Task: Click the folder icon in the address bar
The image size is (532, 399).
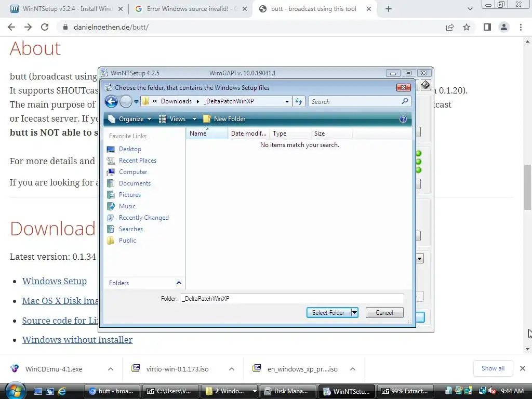Action: [146, 101]
